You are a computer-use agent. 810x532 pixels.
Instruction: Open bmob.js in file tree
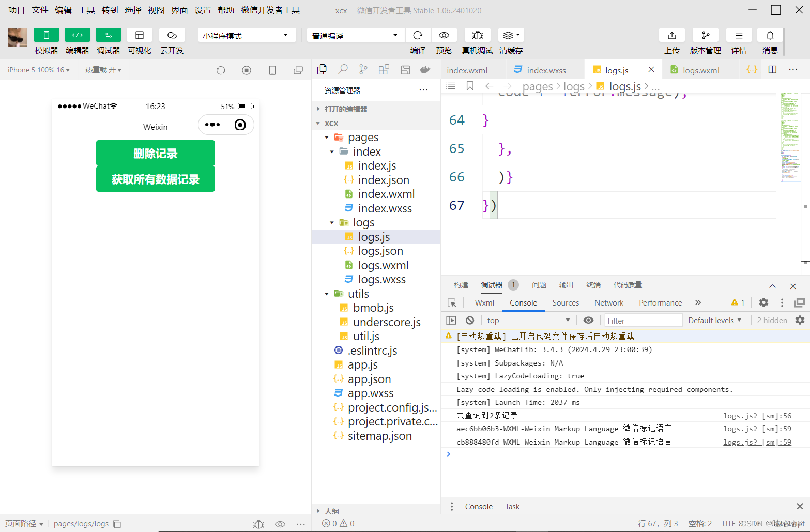click(373, 308)
